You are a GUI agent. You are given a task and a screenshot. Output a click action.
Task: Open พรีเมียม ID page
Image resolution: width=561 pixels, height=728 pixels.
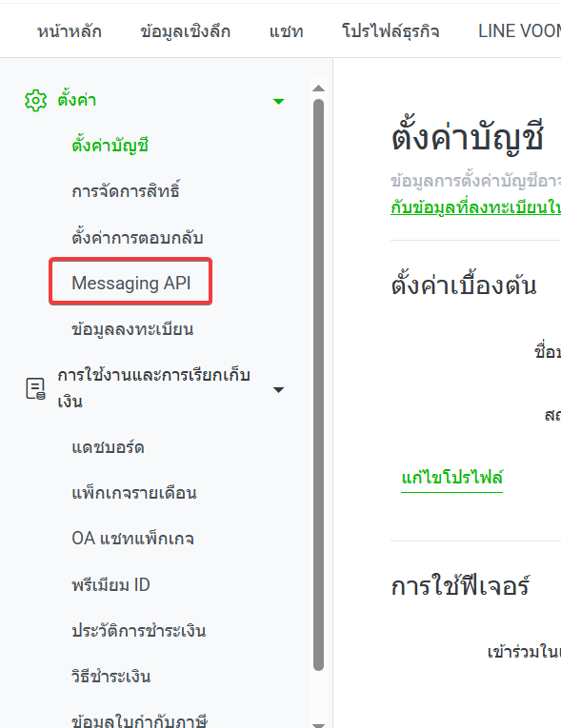110,584
